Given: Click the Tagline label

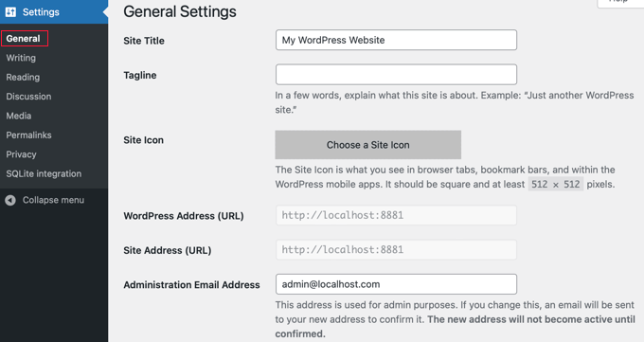Looking at the screenshot, I should point(140,75).
